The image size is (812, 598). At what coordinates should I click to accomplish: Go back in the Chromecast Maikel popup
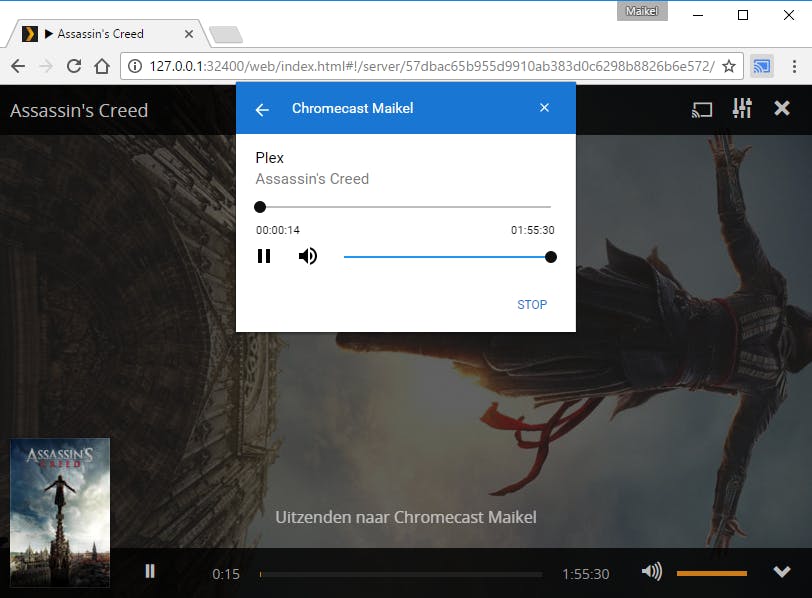(262, 109)
